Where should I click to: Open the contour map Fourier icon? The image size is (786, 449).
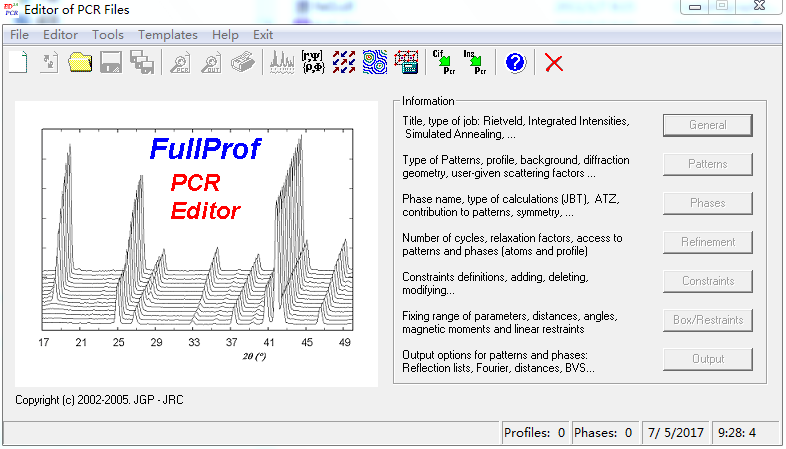(375, 62)
